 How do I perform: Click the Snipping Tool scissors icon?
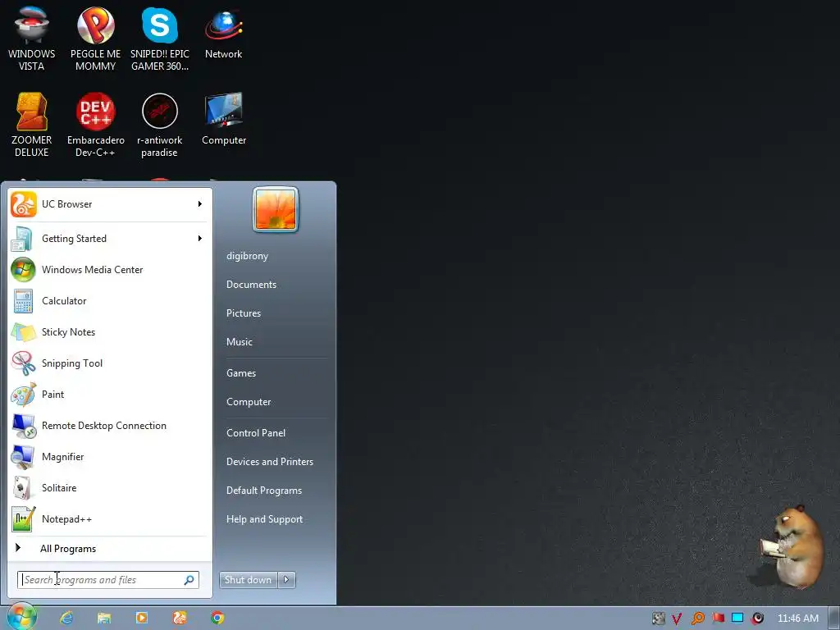[x=24, y=363]
